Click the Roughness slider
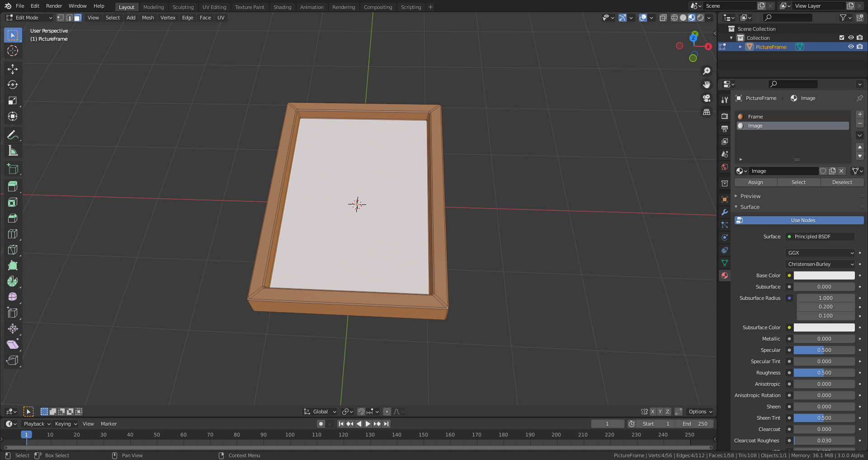The image size is (868, 460). [824, 373]
